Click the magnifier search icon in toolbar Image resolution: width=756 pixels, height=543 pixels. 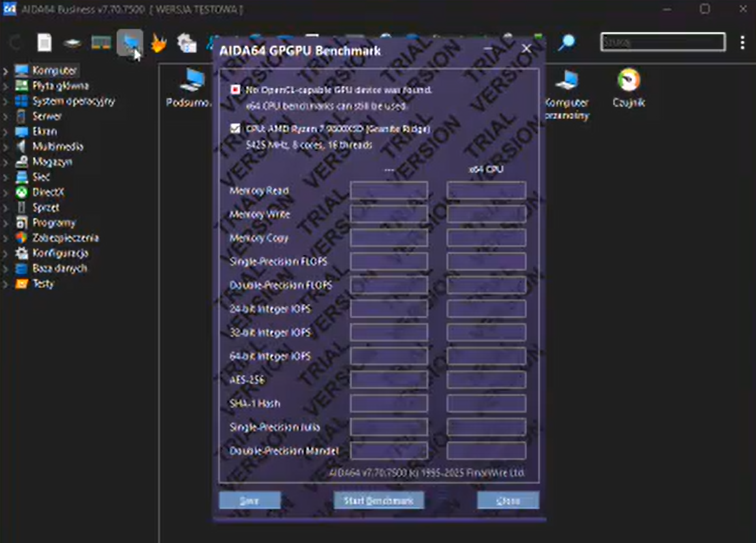(566, 42)
